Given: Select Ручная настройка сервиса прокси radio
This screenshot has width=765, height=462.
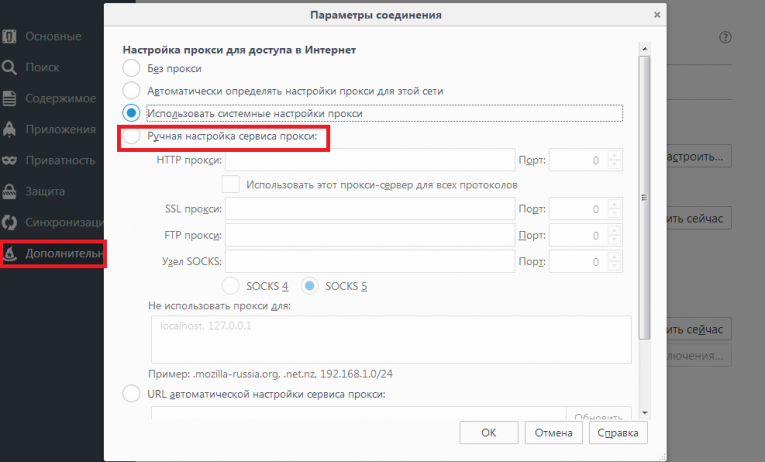Looking at the screenshot, I should (131, 136).
